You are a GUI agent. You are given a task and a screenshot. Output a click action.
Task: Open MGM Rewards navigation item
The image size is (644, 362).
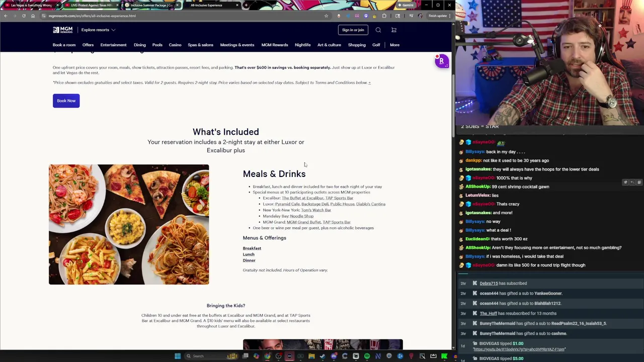(x=275, y=45)
